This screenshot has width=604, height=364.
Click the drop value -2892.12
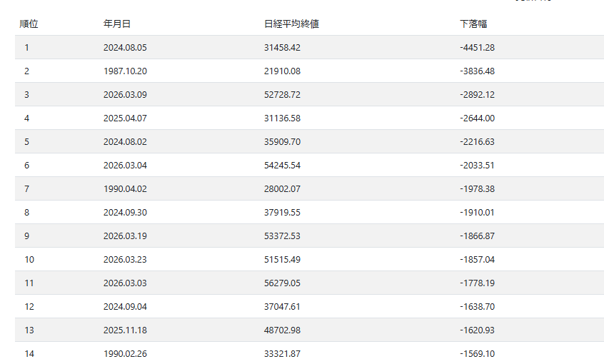477,94
